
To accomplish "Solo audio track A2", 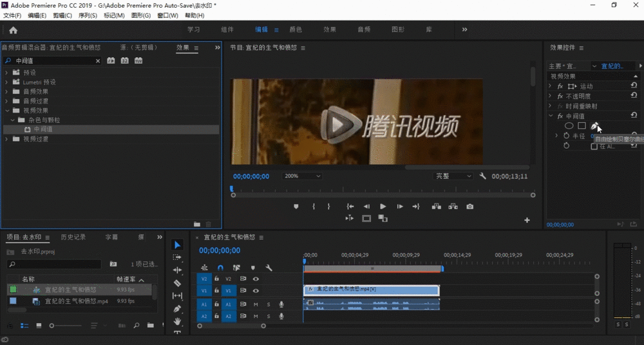I will click(x=269, y=316).
